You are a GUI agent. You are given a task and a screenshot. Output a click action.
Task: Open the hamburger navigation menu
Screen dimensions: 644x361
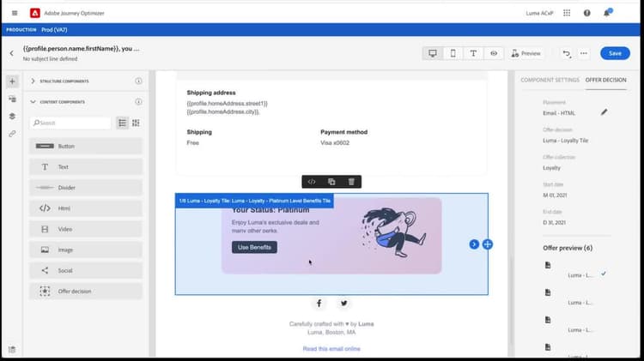coord(15,13)
